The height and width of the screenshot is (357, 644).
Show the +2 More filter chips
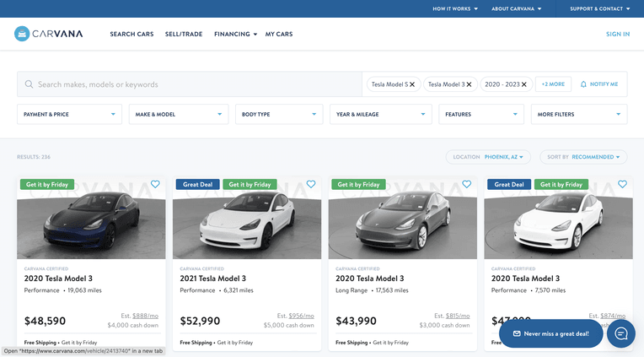coord(553,84)
